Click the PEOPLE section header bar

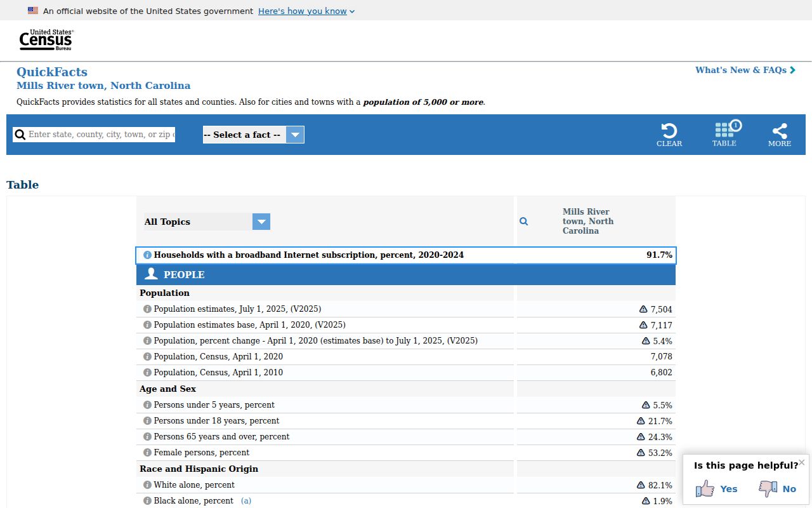(x=406, y=275)
